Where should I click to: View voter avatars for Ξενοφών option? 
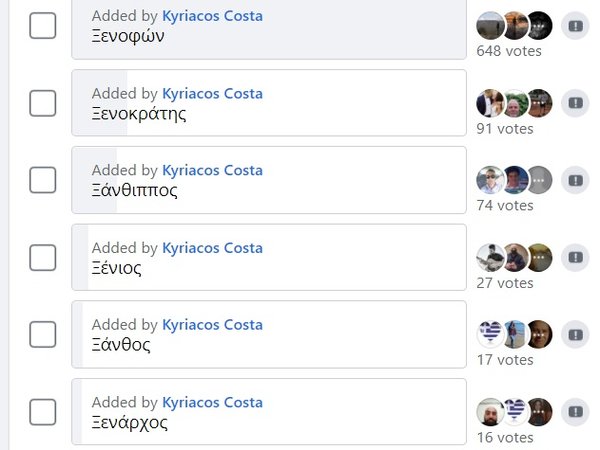point(514,26)
